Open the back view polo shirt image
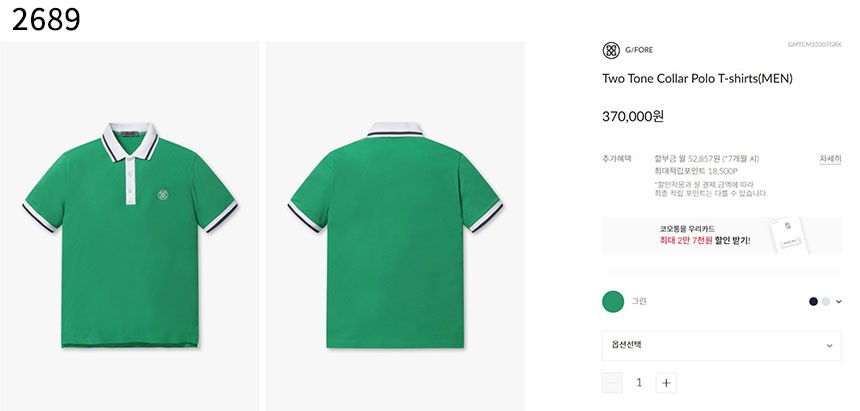The width and height of the screenshot is (860, 411). (x=395, y=226)
